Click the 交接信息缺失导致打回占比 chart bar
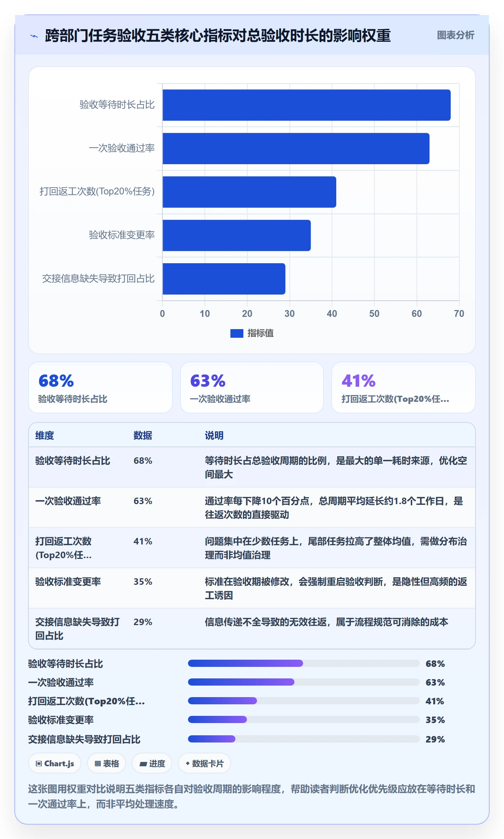504x839 pixels. [x=224, y=279]
